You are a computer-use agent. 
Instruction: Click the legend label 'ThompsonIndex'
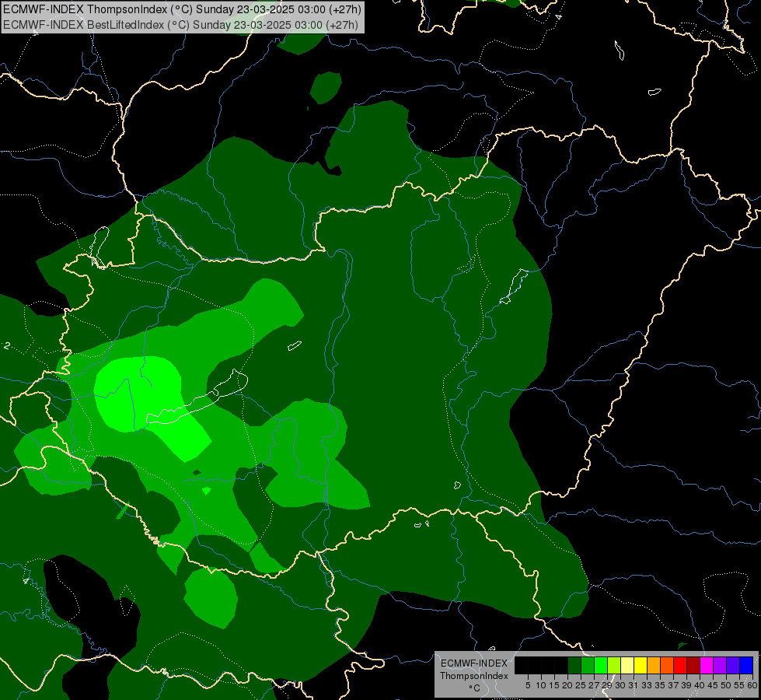[x=473, y=676]
